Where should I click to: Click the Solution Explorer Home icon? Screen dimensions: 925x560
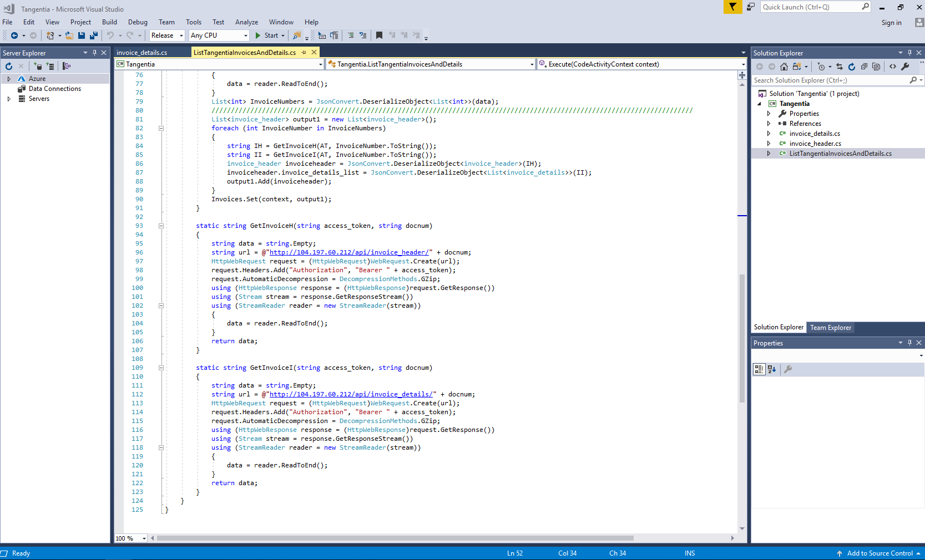pos(784,67)
